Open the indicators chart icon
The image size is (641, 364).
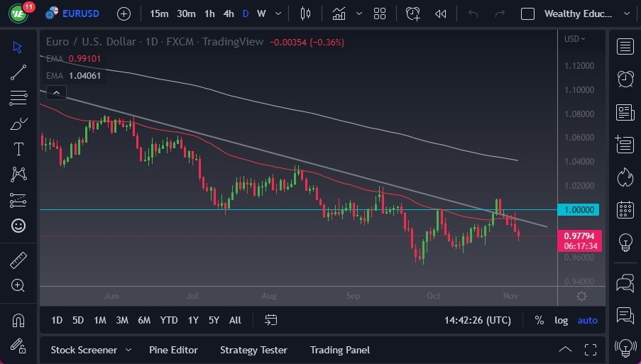339,13
